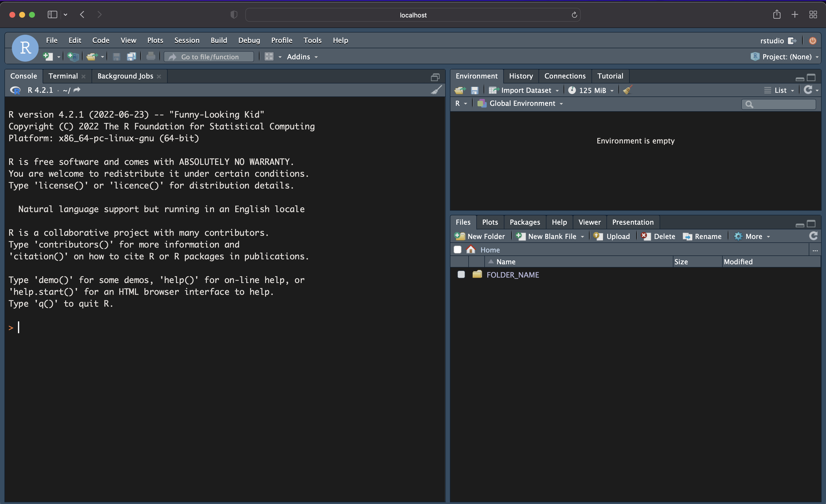Click the open file folder icon
826x504 pixels.
point(92,57)
